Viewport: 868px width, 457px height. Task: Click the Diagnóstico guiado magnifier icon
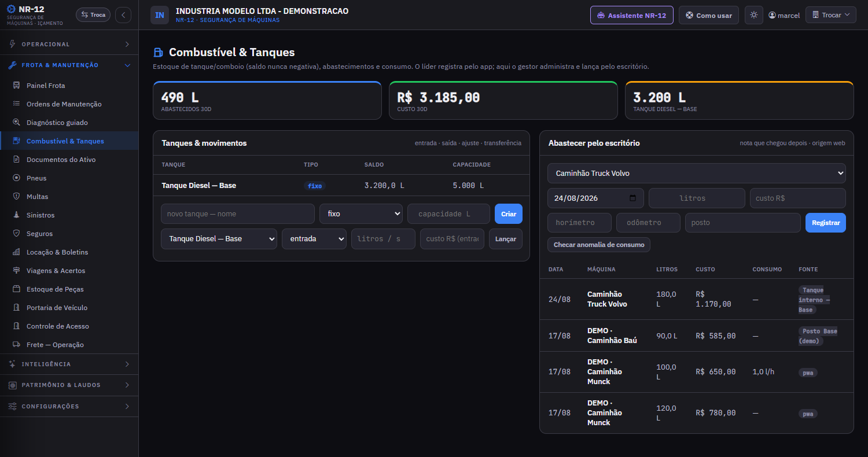point(16,123)
